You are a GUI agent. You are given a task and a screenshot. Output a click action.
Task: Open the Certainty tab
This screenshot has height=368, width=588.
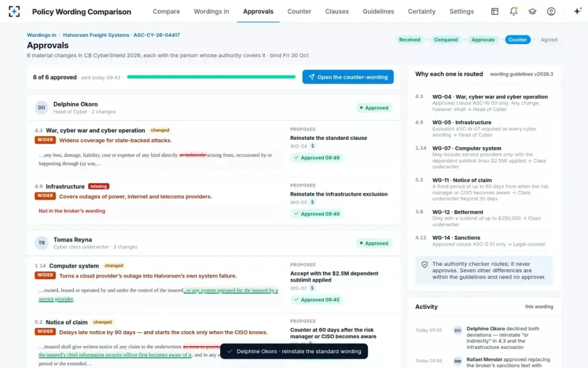coord(421,11)
